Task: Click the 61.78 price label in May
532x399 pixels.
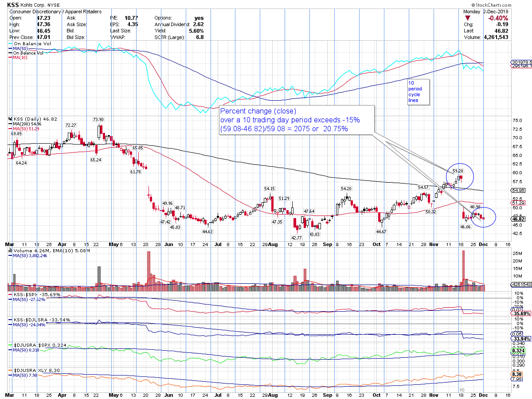Action: pos(135,172)
